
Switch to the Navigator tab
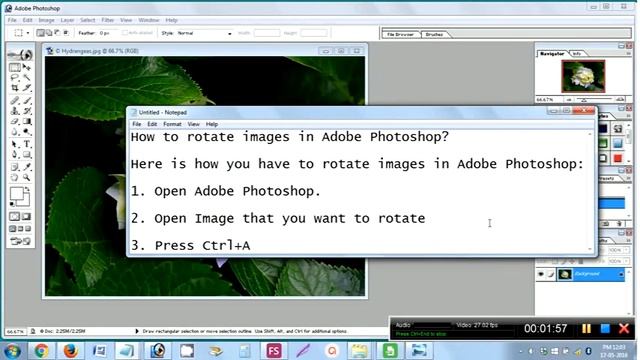[552, 53]
